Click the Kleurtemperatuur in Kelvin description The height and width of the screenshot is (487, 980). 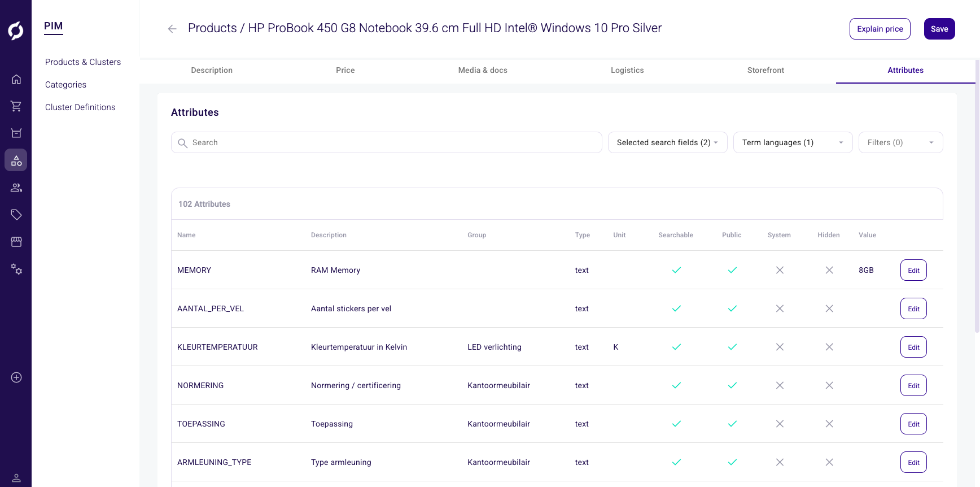tap(359, 347)
